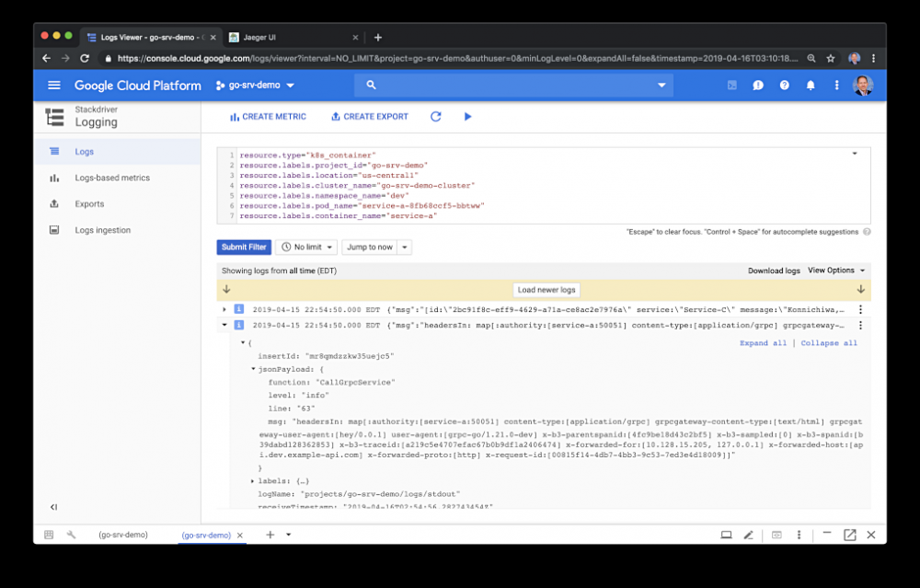Viewport: 920px width, 588px height.
Task: Click the Submit Filter button
Action: pos(243,247)
